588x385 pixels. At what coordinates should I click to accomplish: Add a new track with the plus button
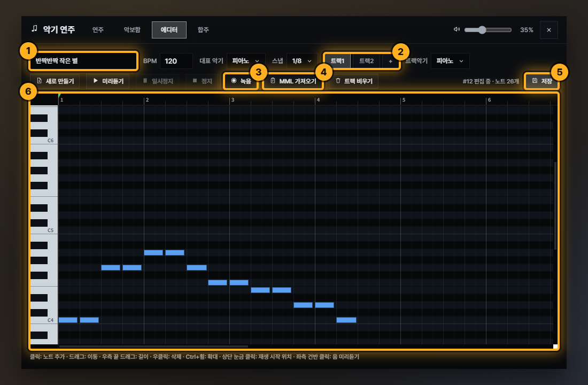click(x=390, y=61)
